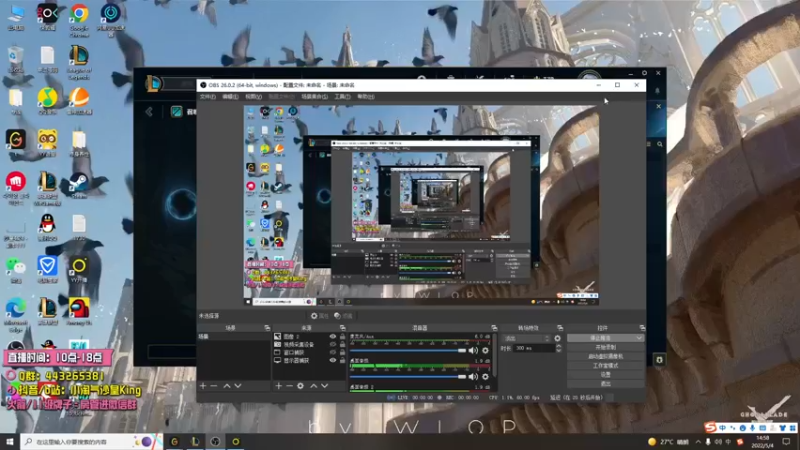800x450 pixels.
Task: Open WeChat desktop shortcut
Action: 16,270
